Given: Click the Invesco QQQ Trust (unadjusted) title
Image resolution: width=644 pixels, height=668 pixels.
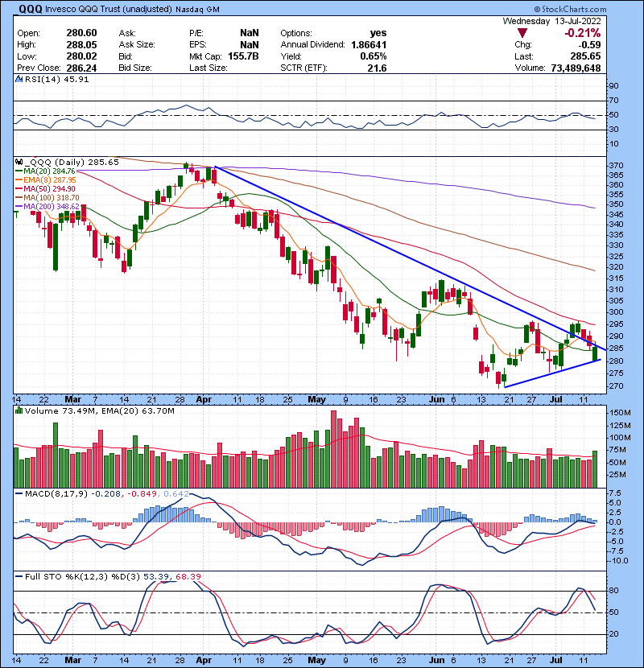Looking at the screenshot, I should coord(109,9).
